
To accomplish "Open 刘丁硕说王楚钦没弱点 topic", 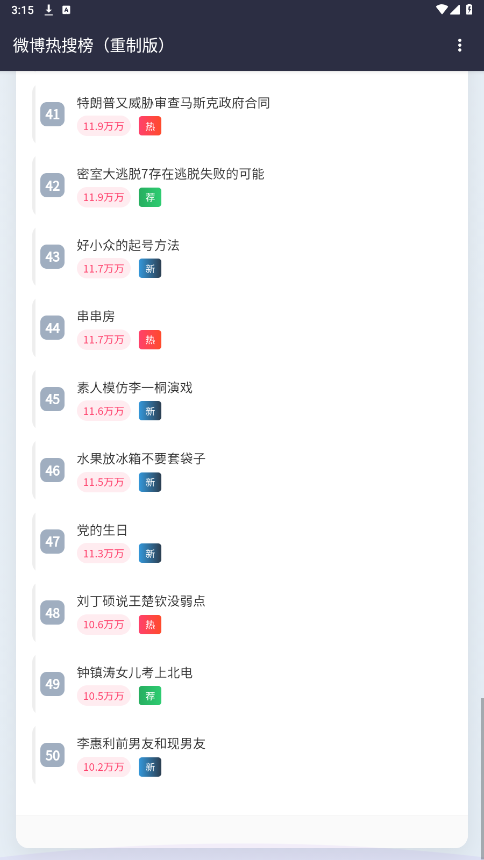I will (x=141, y=601).
